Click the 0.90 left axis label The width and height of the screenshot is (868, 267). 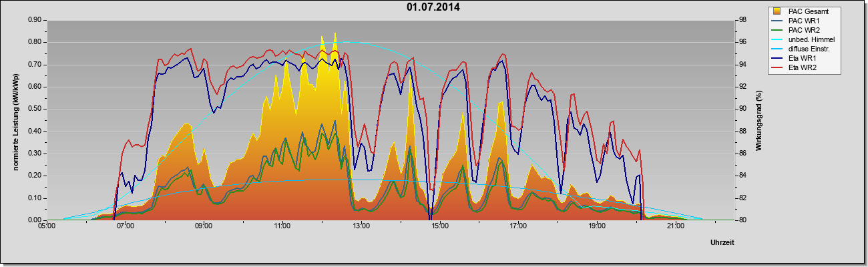(x=35, y=20)
